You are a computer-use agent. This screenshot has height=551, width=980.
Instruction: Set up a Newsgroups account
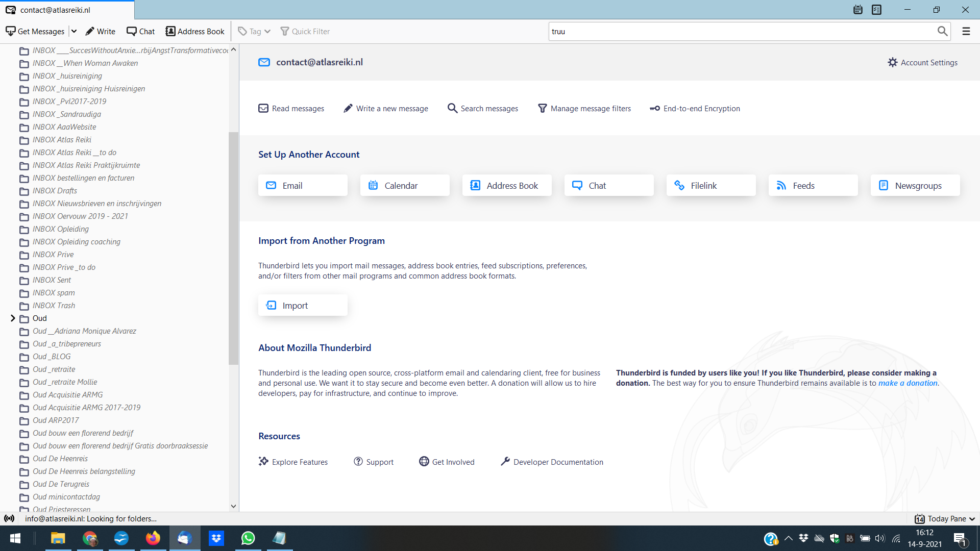pos(915,185)
